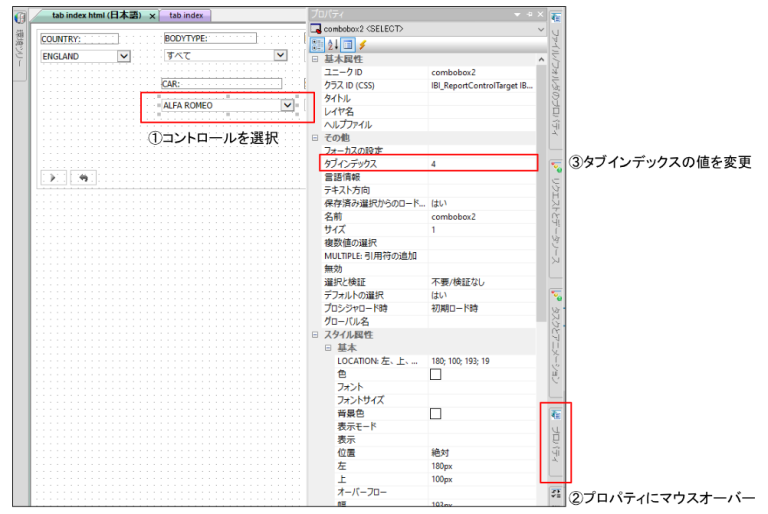Show events with the lightning bolt icon
Screen dimensions: 768x514
tap(362, 44)
